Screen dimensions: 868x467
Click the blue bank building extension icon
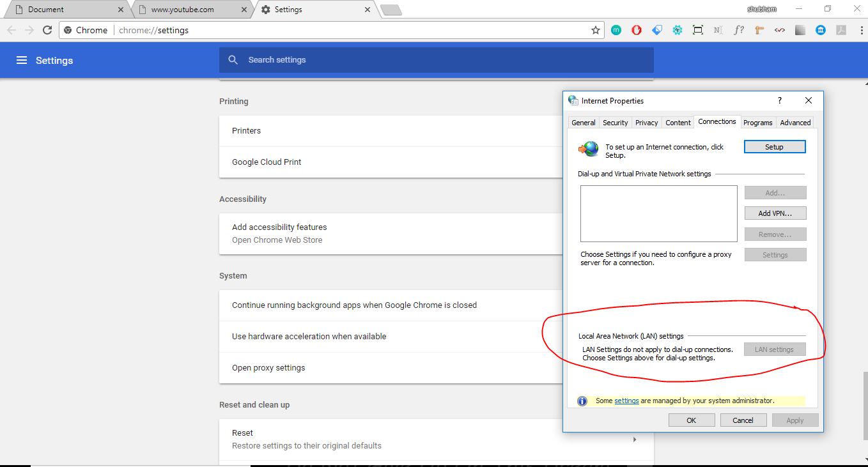point(821,30)
